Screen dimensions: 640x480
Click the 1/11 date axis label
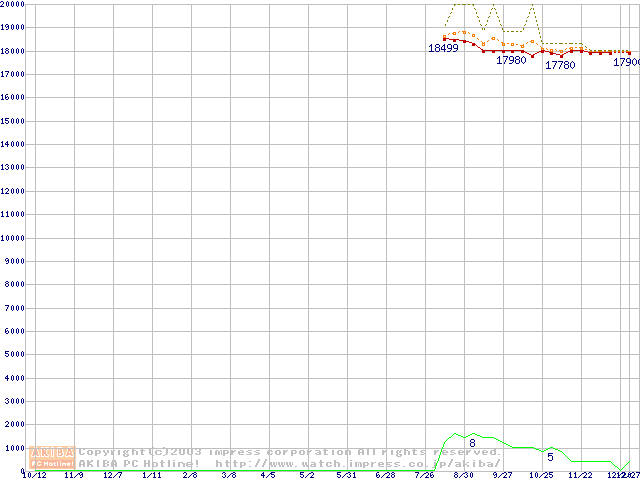[152, 476]
